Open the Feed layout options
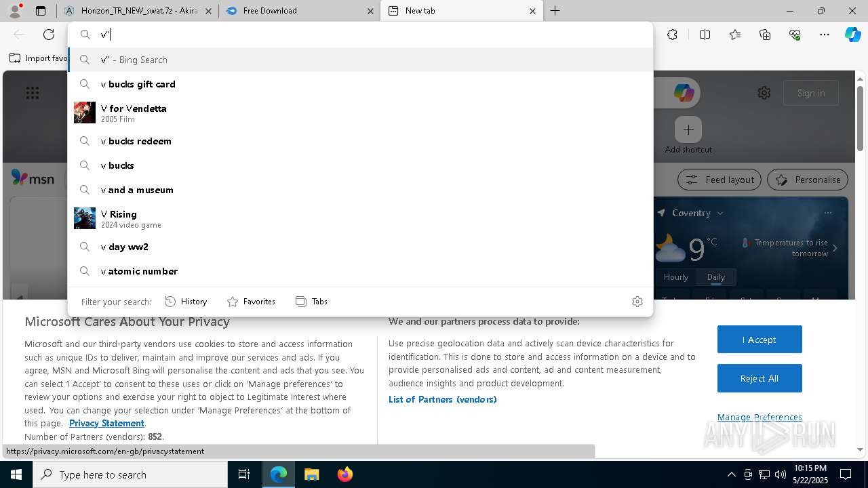Viewport: 868px width, 488px height. pos(719,180)
